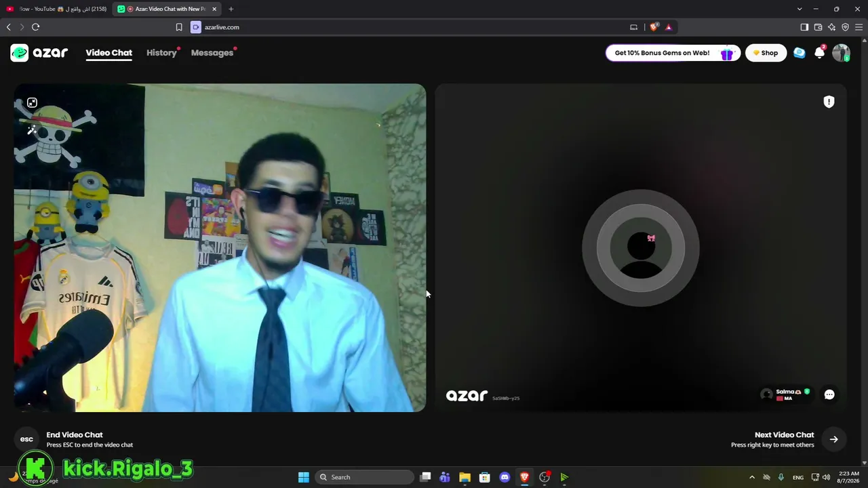Open Task View on the taskbar
Viewport: 868px width, 488px height.
coord(425,477)
